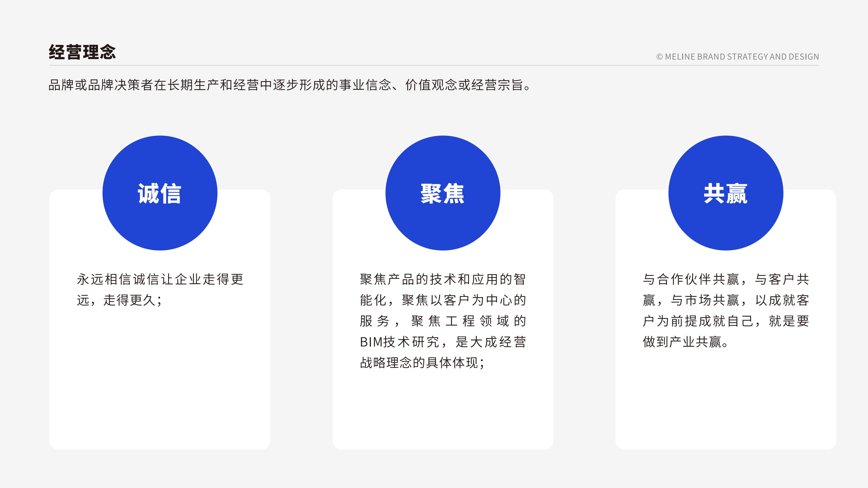The height and width of the screenshot is (488, 868).
Task: Click the blue 共赢 circle
Action: pos(726,193)
